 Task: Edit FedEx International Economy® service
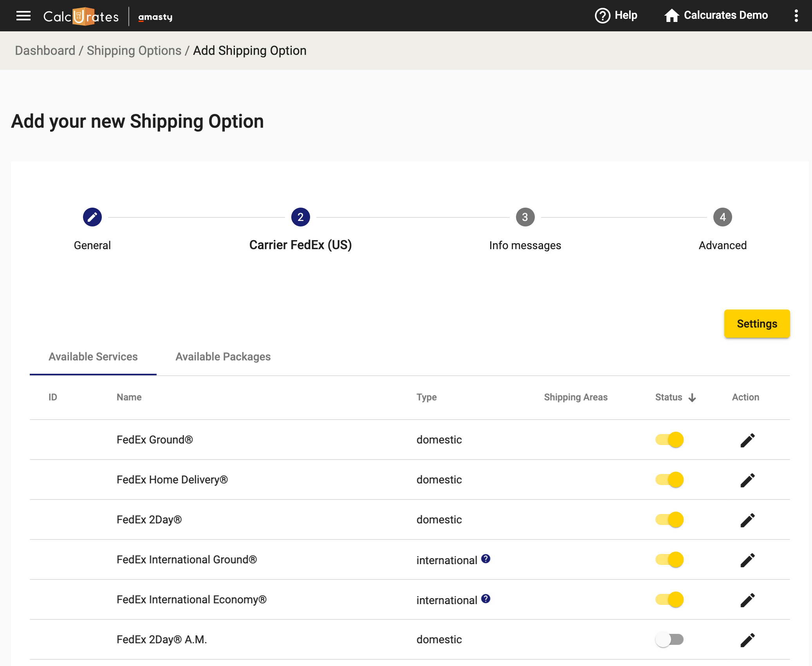[747, 600]
